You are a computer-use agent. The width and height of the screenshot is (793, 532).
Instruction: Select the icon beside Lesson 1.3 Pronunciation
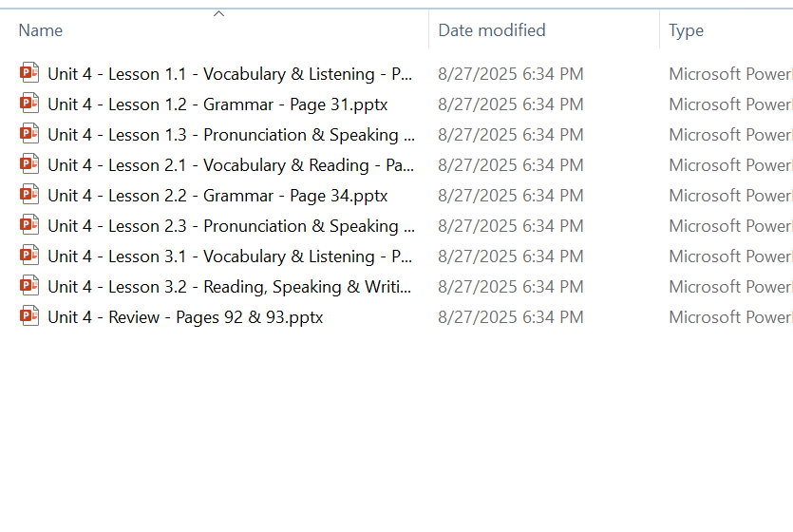click(29, 134)
